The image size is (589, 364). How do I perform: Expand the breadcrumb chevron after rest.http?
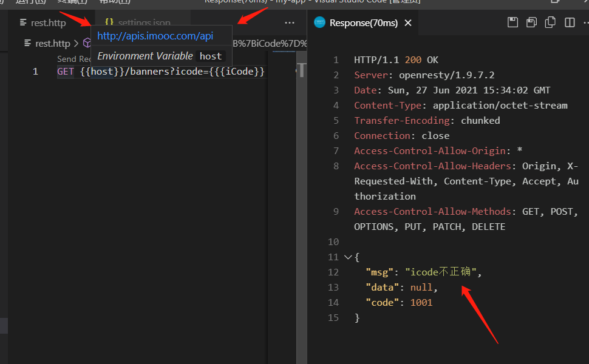[76, 43]
